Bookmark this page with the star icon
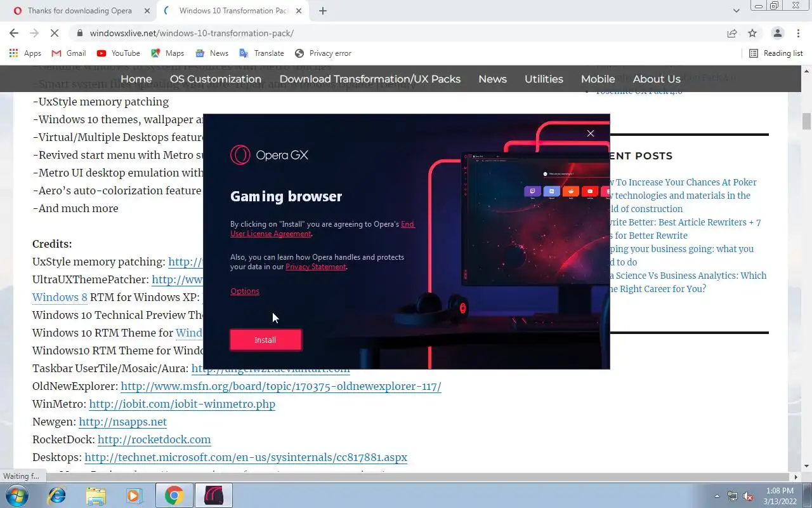Image resolution: width=812 pixels, height=508 pixels. coord(752,33)
